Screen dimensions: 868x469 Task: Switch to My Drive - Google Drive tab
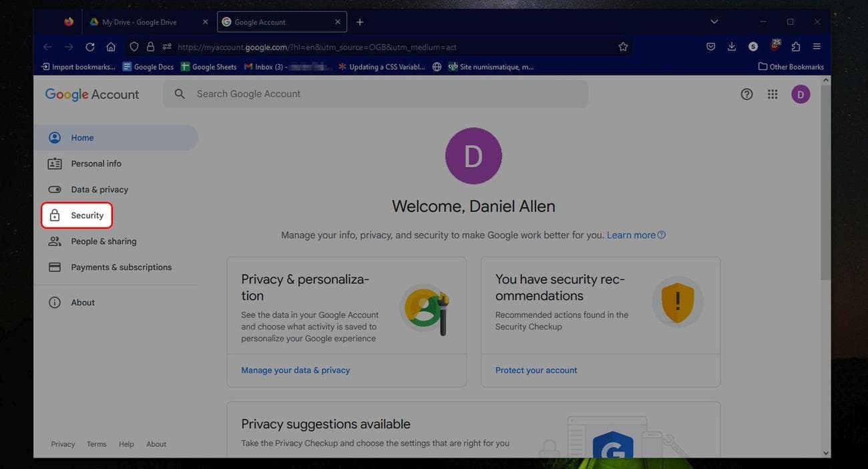click(x=139, y=22)
